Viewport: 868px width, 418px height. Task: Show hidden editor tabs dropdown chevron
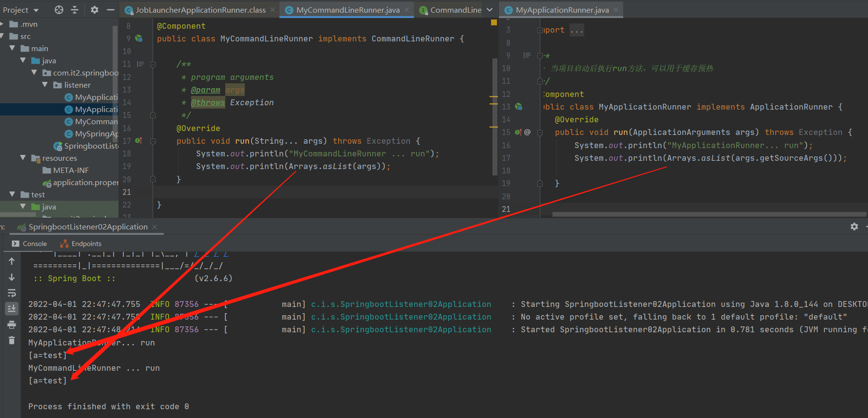490,10
